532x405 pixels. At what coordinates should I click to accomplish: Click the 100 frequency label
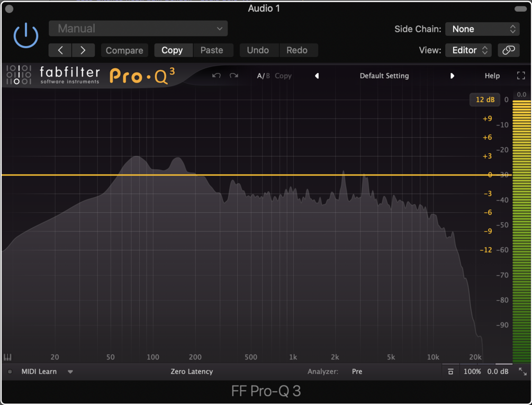click(152, 357)
